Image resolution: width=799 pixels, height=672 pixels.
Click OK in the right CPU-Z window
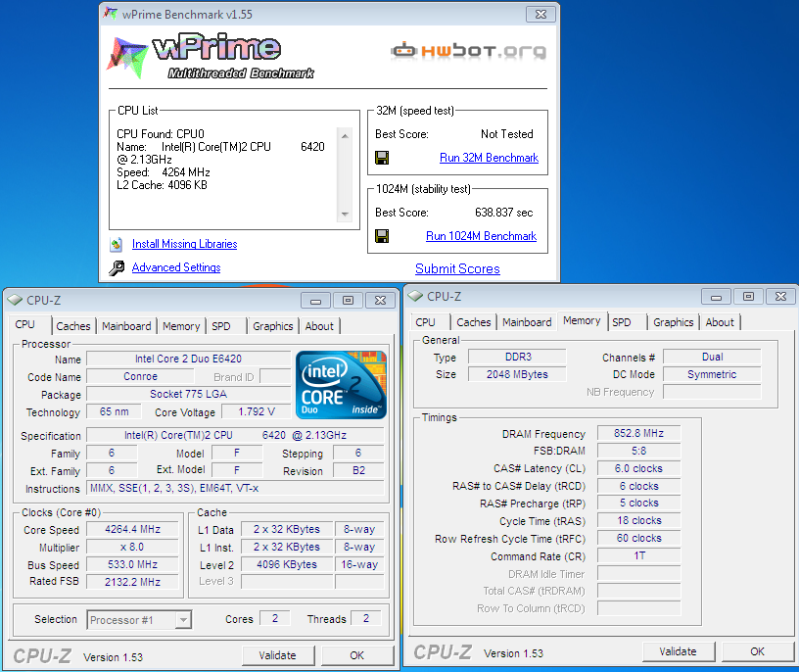[x=758, y=651]
